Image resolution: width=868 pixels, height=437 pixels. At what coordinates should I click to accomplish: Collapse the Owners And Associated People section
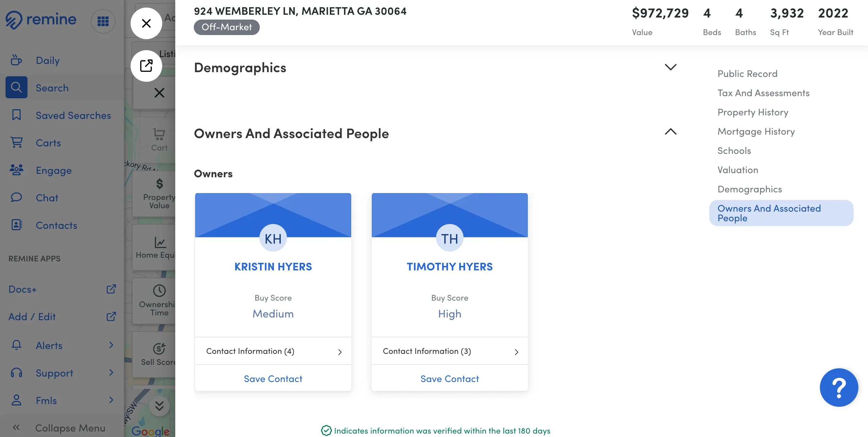[x=670, y=132]
